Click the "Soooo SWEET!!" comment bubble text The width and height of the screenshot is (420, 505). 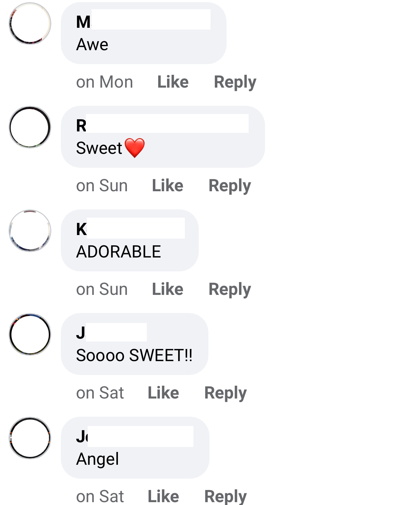click(x=134, y=355)
